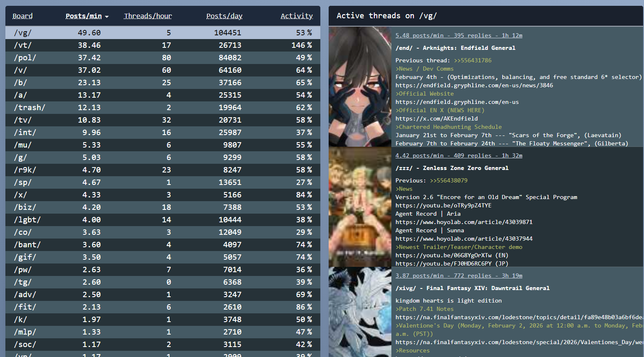Select the /b/ board in the table
Image resolution: width=644 pixels, height=357 pixels.
pos(163,82)
